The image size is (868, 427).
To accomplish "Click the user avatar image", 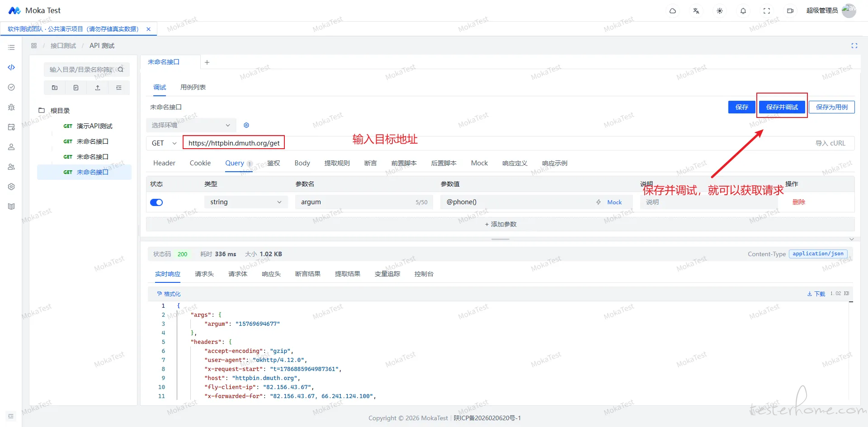I will click(849, 10).
